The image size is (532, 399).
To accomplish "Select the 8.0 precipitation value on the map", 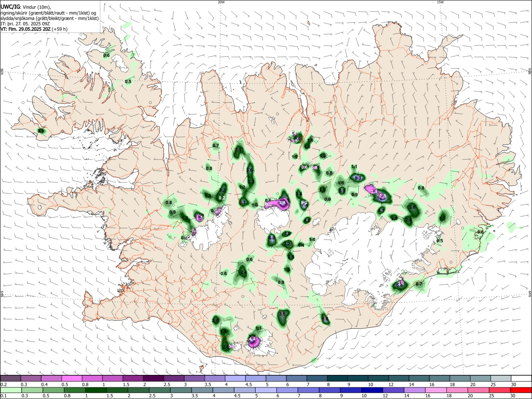I will (272, 238).
